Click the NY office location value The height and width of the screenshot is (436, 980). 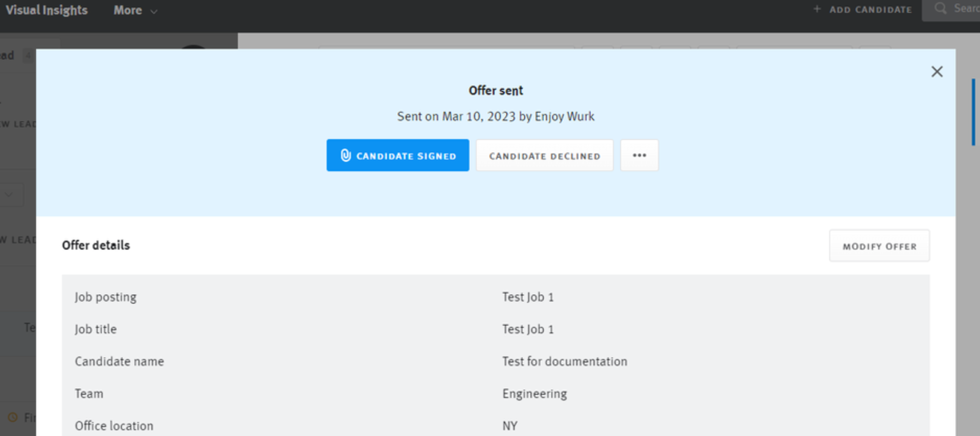click(x=509, y=426)
